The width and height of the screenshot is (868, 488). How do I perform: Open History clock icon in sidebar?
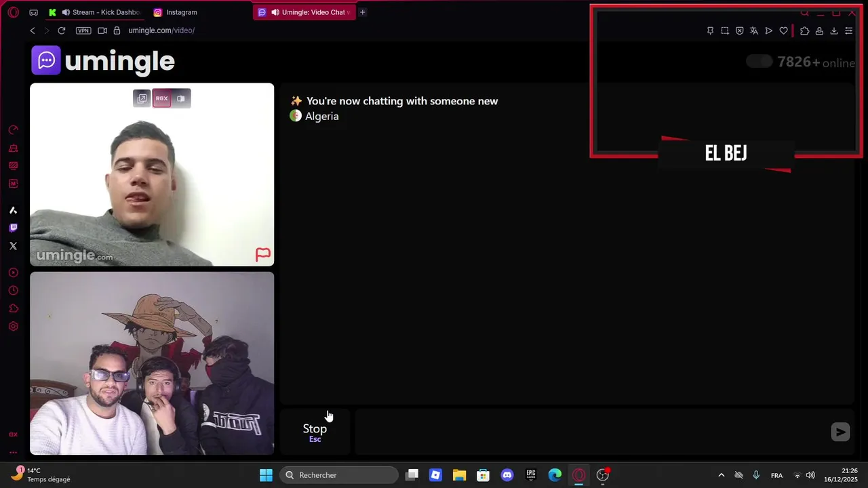13,290
